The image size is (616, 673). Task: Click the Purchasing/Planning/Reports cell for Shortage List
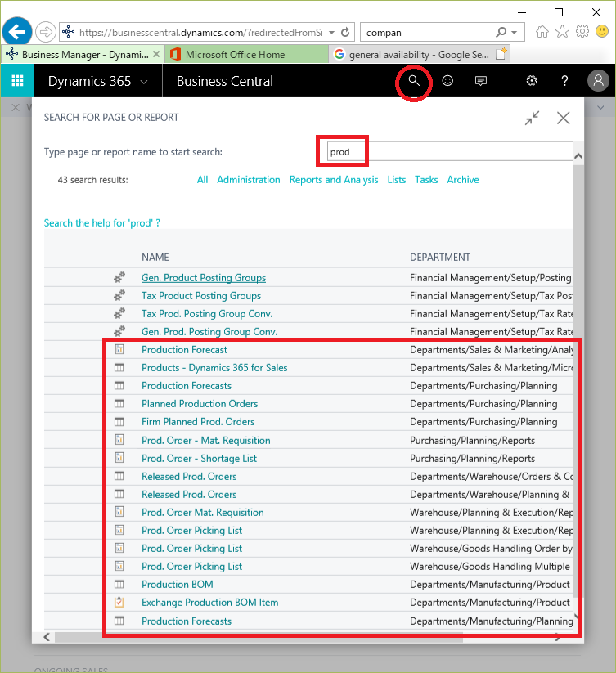pyautogui.click(x=472, y=459)
